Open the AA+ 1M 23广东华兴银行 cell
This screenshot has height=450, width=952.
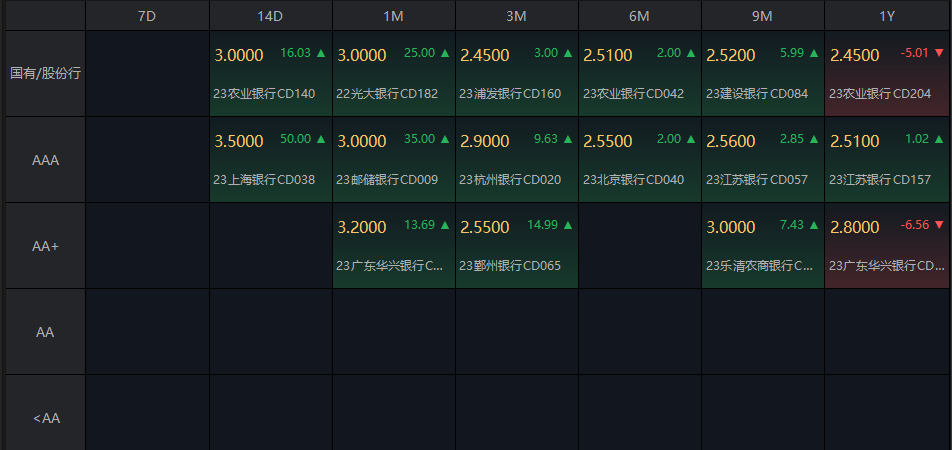click(394, 246)
